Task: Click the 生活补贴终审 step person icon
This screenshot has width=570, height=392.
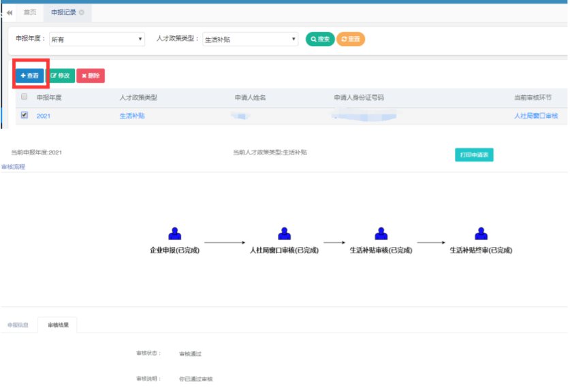Action: tap(481, 234)
